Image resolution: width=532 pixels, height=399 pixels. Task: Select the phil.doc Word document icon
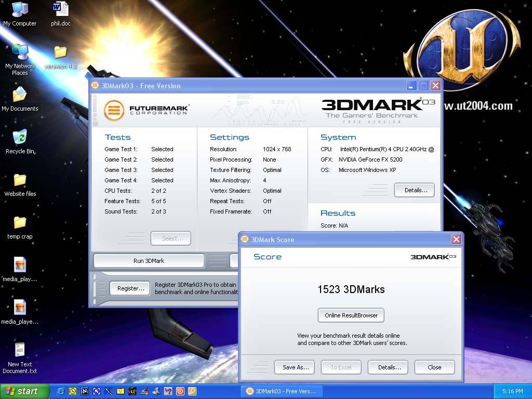[61, 14]
